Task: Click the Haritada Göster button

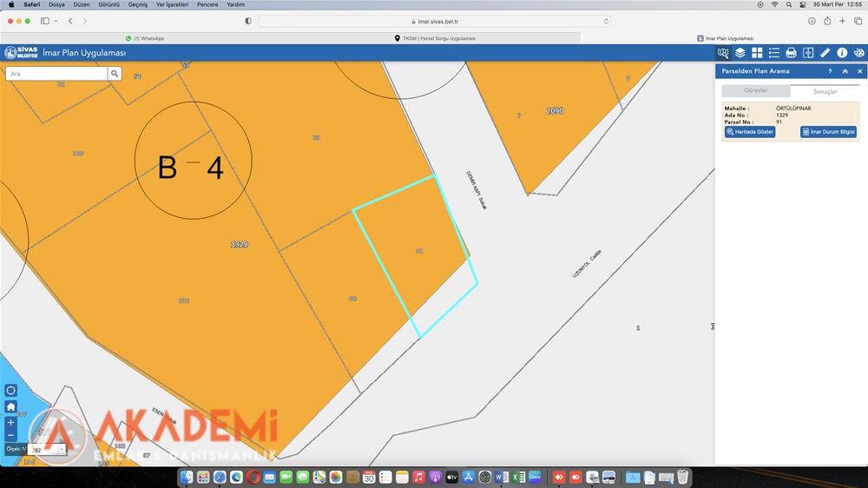Action: click(750, 132)
